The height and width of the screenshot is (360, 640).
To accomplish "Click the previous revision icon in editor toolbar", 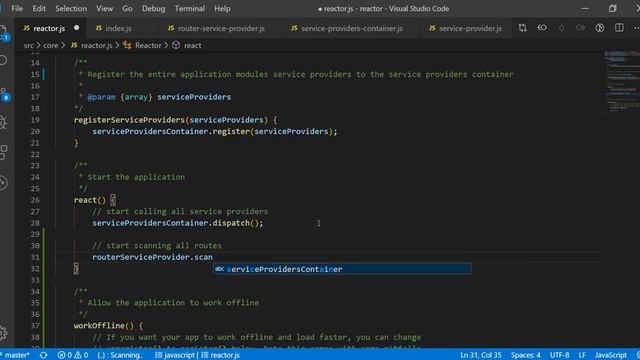I will 542,28.
